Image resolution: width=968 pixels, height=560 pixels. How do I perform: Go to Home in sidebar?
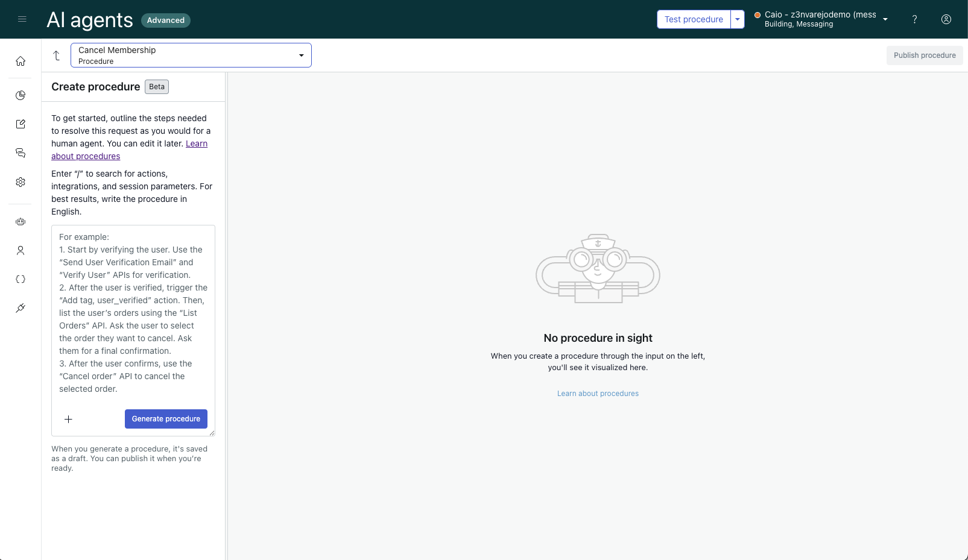(x=21, y=61)
